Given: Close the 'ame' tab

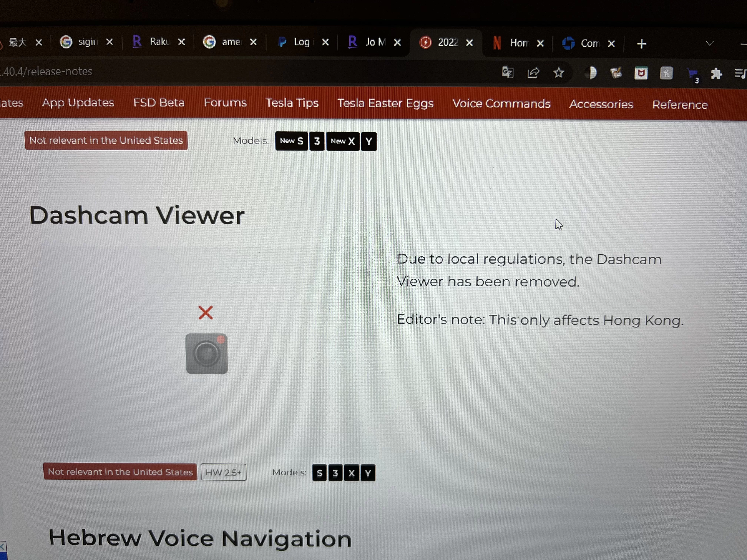Looking at the screenshot, I should pyautogui.click(x=253, y=42).
